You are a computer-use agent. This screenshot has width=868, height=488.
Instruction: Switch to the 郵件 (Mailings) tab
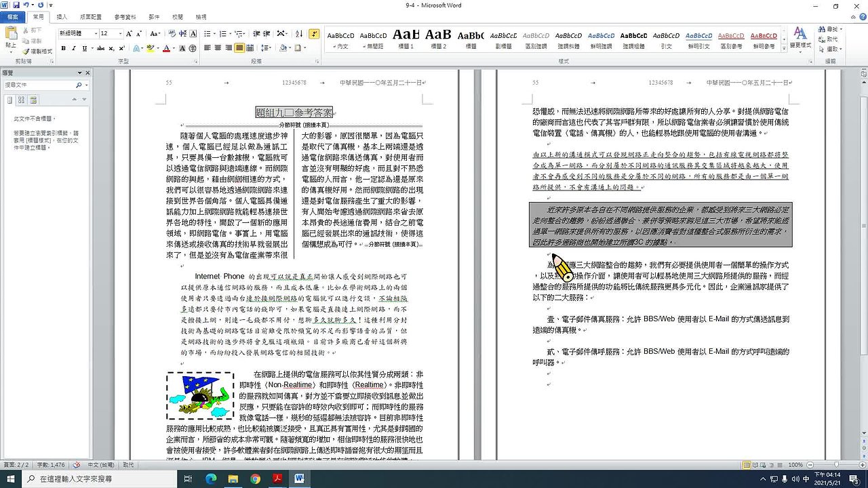tap(154, 16)
